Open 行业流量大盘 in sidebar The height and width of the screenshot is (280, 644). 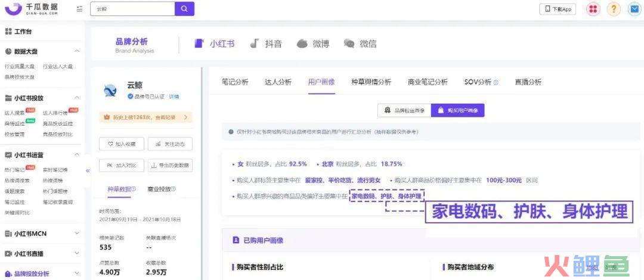(20, 66)
